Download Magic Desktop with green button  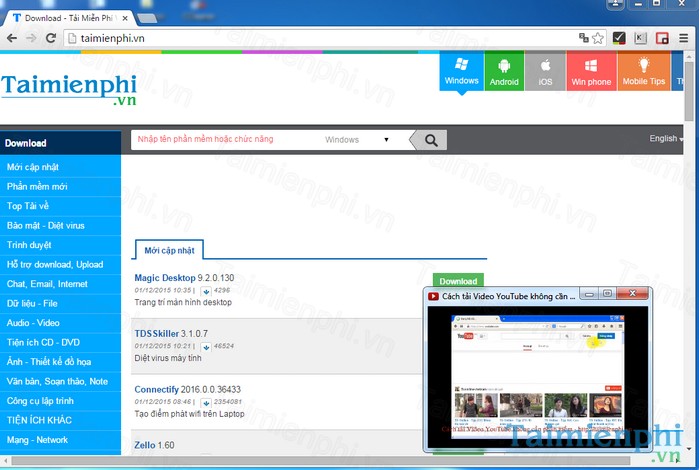click(458, 281)
